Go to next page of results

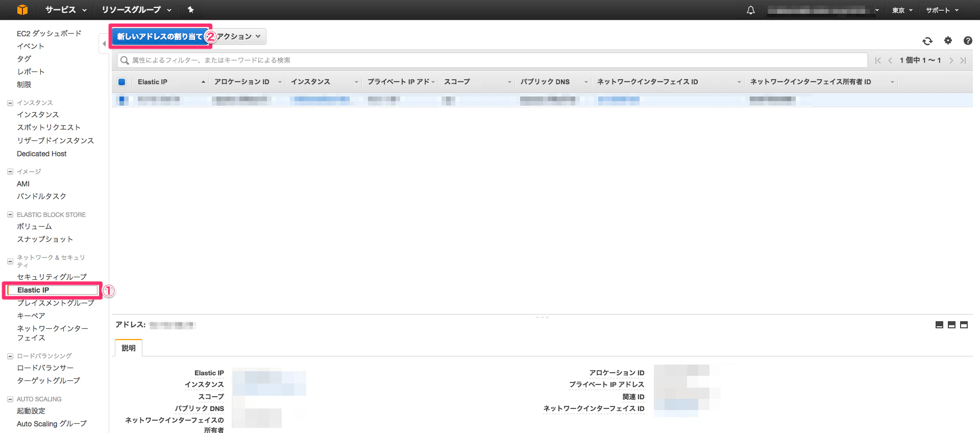[x=951, y=60]
